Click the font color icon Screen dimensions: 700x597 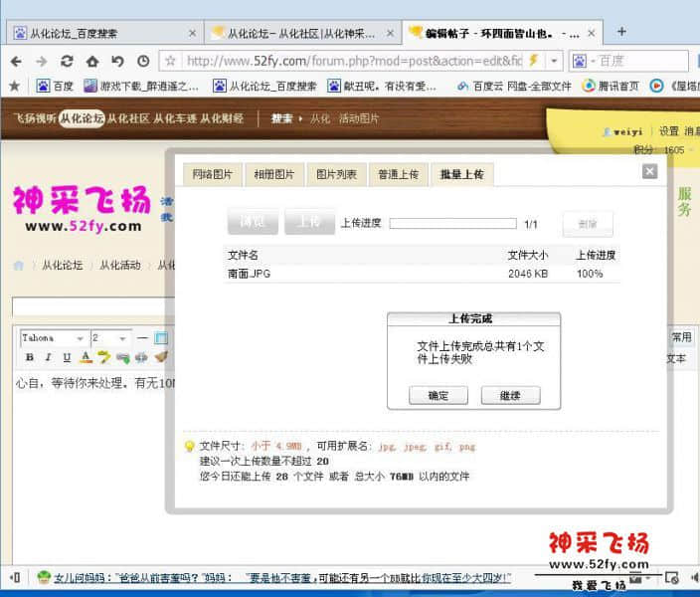coord(87,357)
